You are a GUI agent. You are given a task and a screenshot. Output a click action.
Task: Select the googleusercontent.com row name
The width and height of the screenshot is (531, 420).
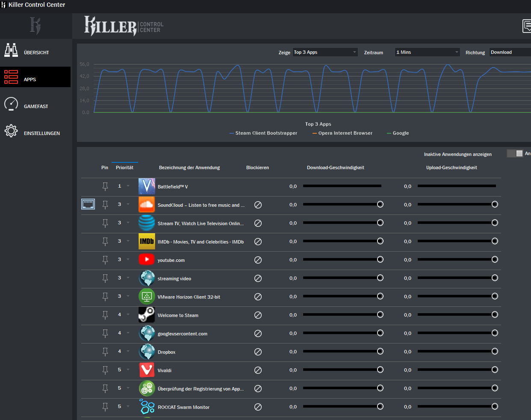[x=183, y=334]
